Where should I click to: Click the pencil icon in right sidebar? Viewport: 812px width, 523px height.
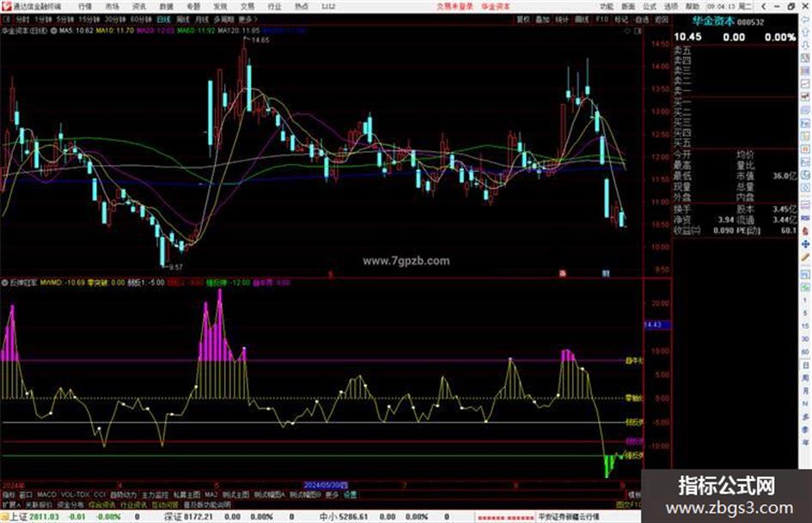(x=805, y=258)
